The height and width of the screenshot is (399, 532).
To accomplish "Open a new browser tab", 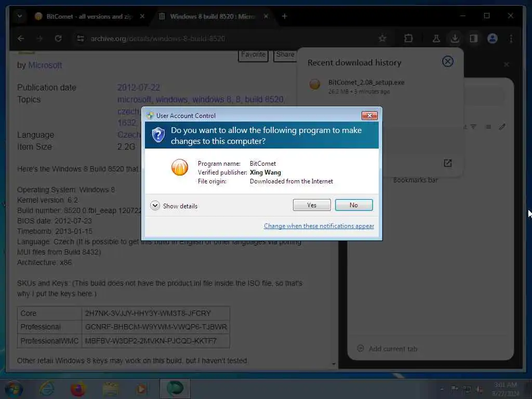I will point(284,16).
